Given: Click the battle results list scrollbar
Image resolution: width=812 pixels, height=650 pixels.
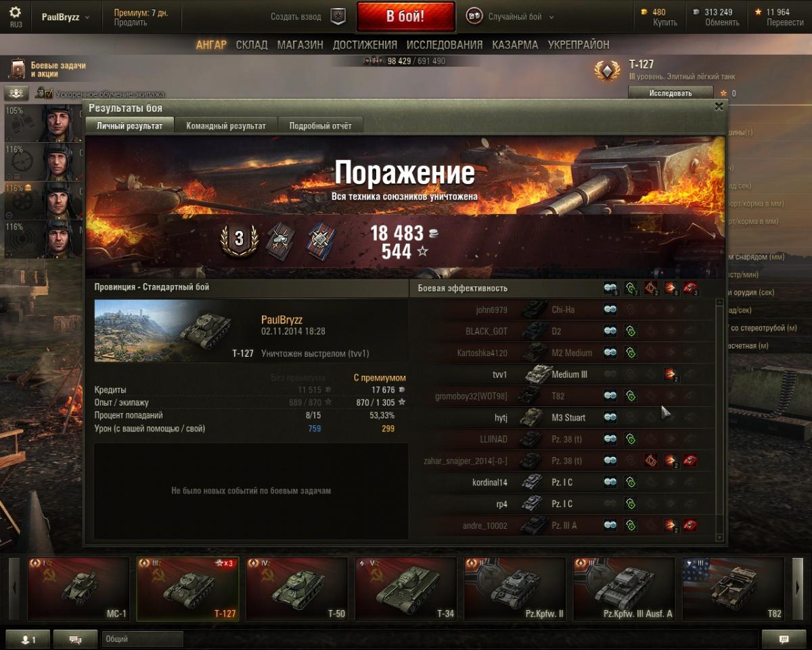Looking at the screenshot, I should (x=719, y=420).
